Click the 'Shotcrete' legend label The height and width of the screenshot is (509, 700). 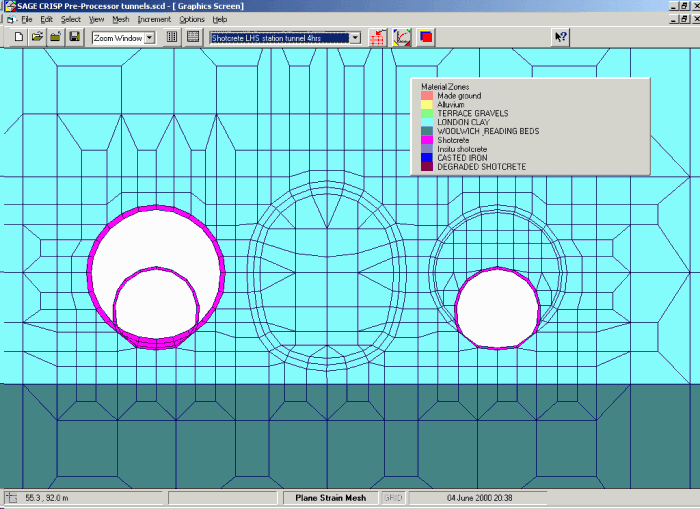[453, 140]
